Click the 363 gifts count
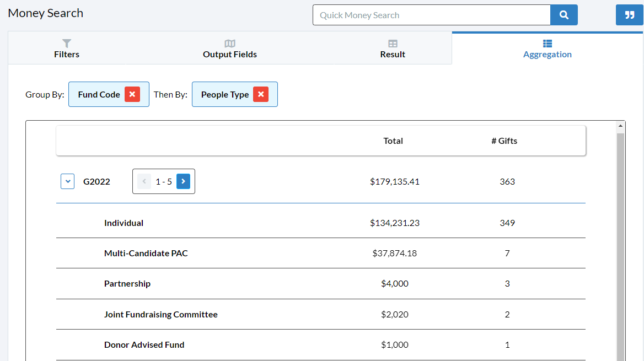 (x=507, y=181)
